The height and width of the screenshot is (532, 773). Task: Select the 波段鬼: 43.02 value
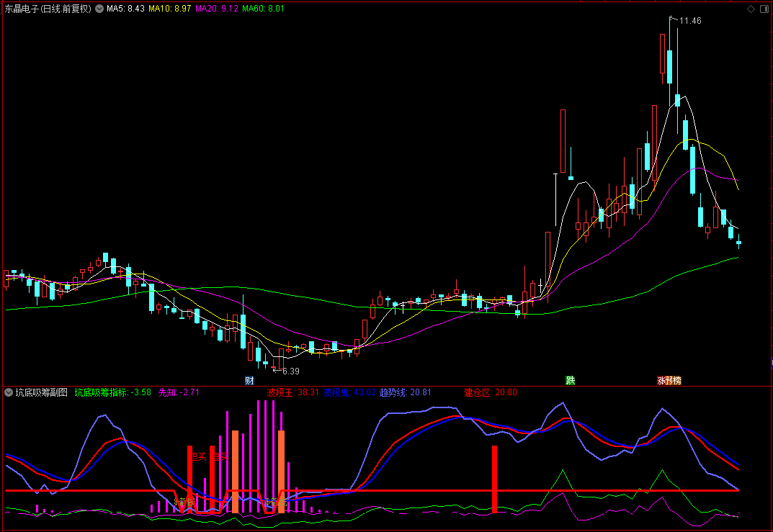[x=349, y=392]
